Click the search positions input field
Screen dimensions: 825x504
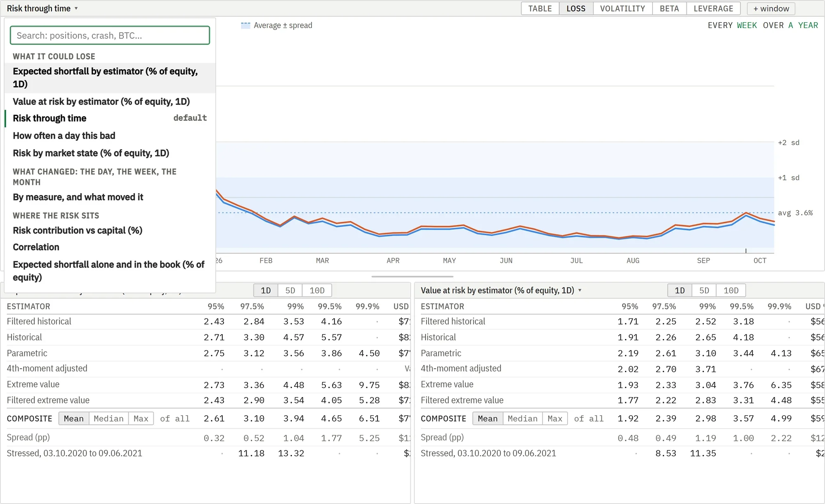tap(110, 35)
